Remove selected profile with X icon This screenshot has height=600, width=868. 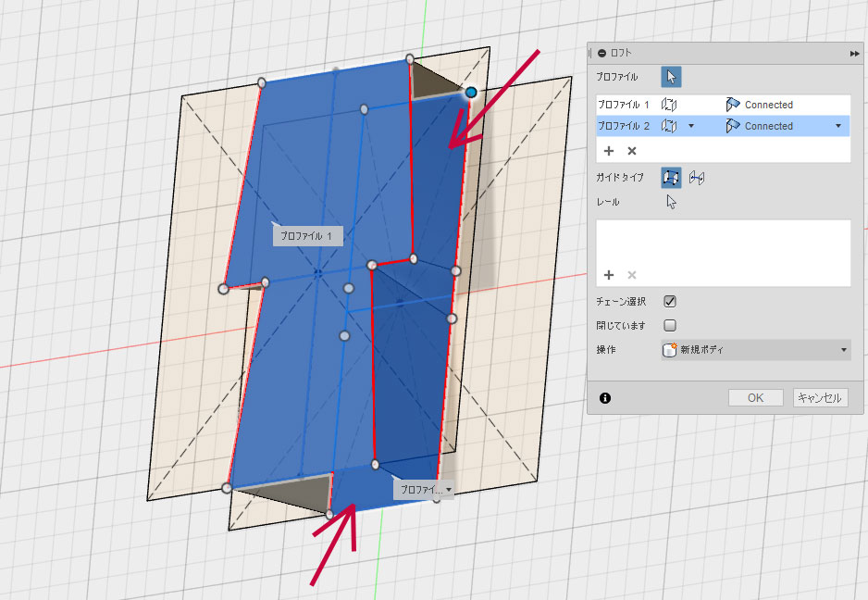[x=632, y=150]
